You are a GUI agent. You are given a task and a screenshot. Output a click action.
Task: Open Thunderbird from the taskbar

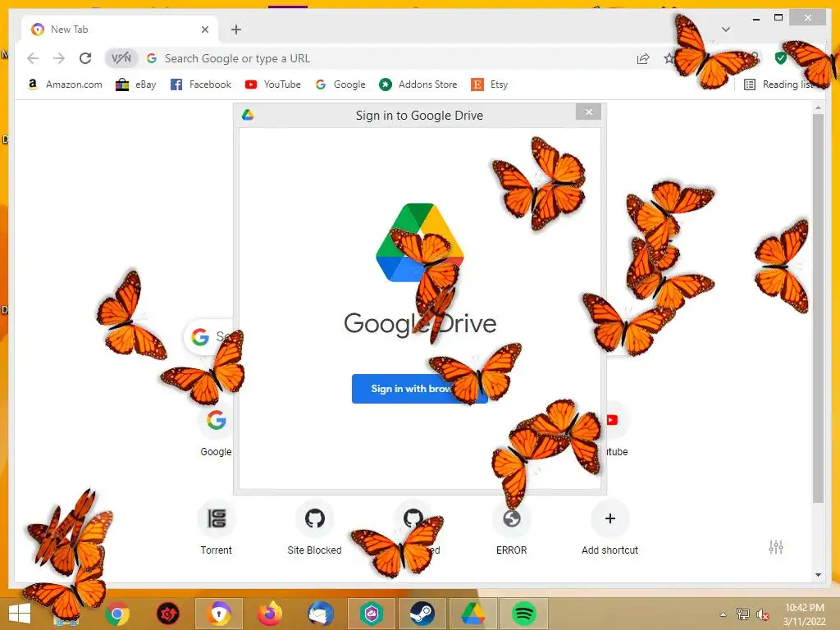(321, 614)
